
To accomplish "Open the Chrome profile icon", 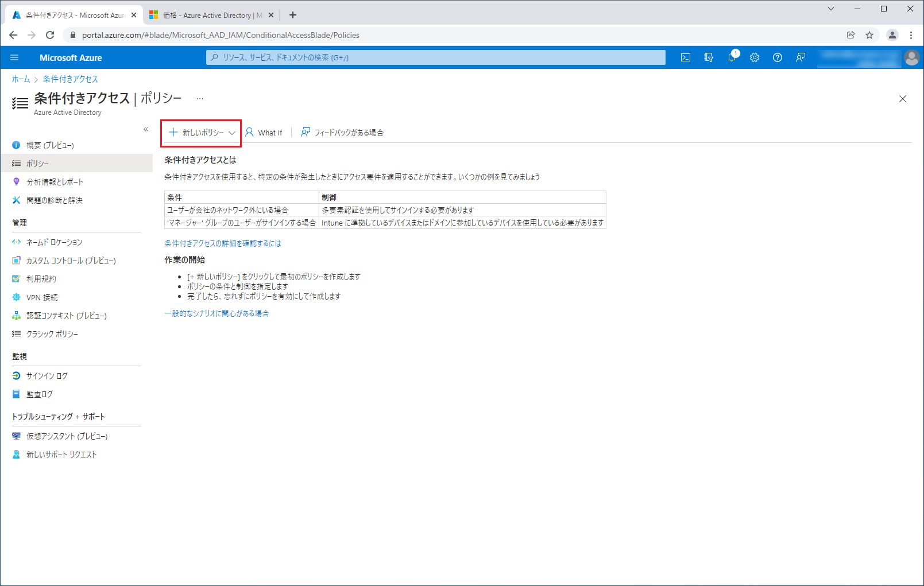I will (892, 35).
